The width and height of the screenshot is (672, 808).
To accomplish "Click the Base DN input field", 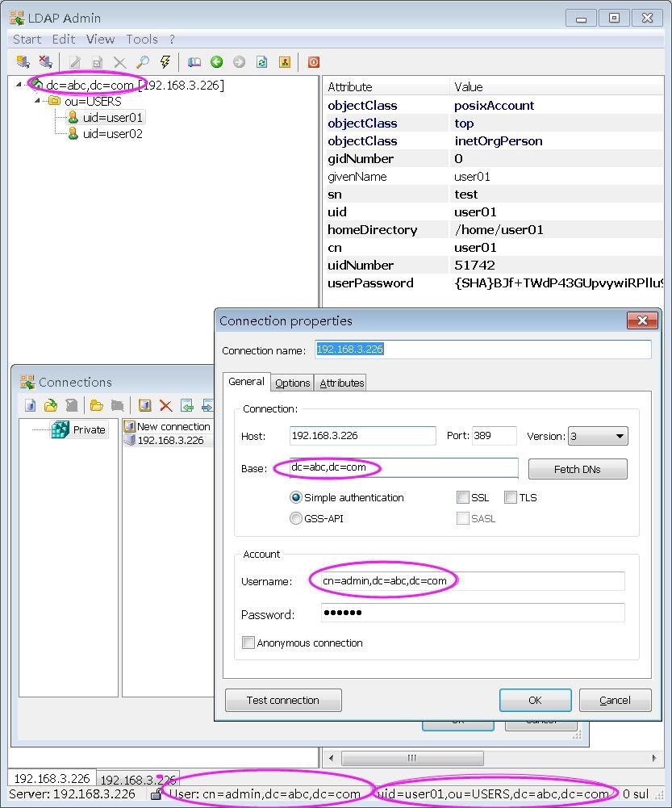I will coord(403,468).
